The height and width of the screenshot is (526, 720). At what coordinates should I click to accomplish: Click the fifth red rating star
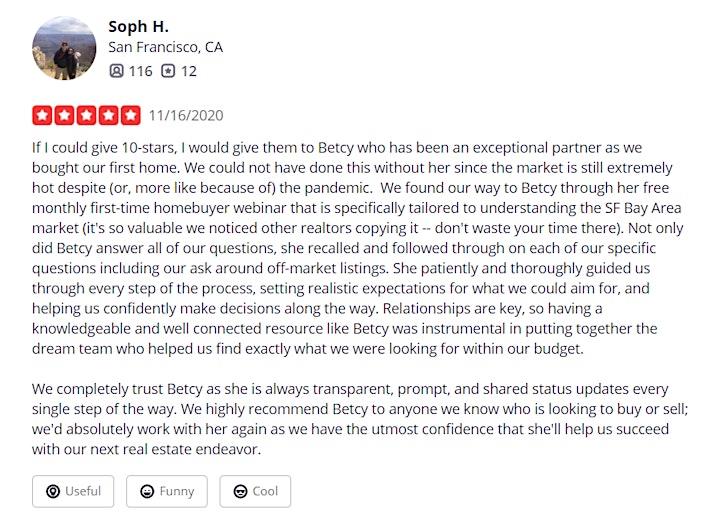[130, 115]
